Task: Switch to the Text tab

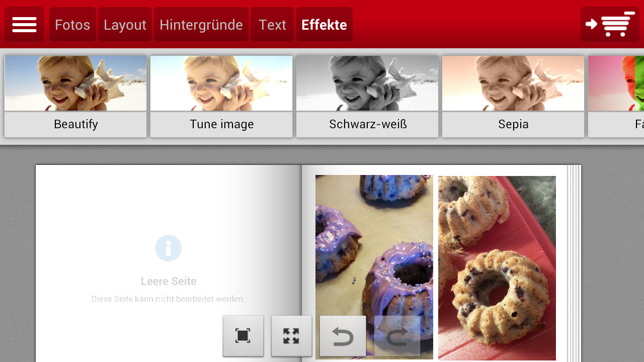Action: click(x=272, y=24)
